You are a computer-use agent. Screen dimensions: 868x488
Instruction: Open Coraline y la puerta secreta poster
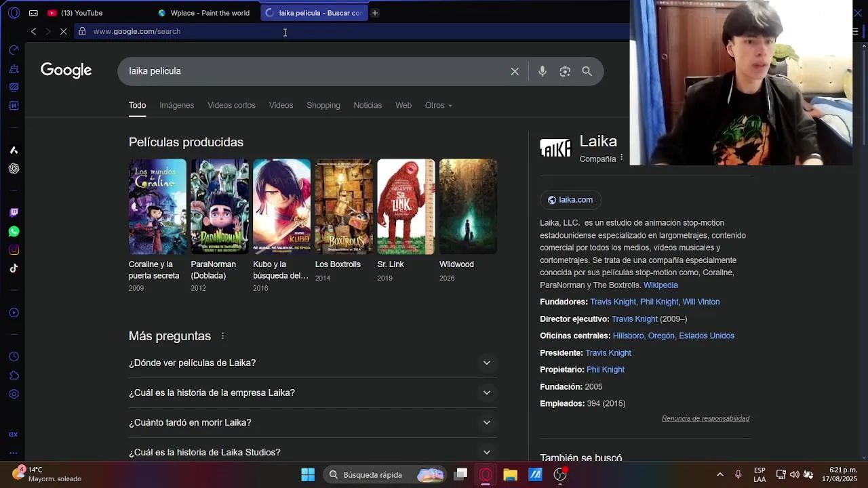point(157,207)
